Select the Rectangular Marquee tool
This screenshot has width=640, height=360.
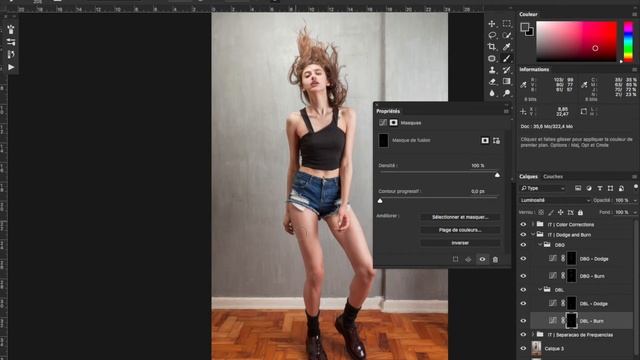[x=507, y=24]
